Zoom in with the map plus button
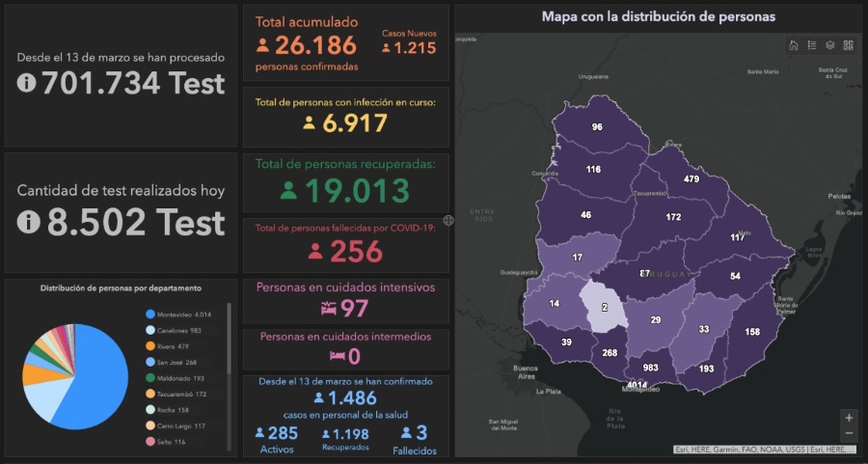This screenshot has width=868, height=464. [848, 418]
